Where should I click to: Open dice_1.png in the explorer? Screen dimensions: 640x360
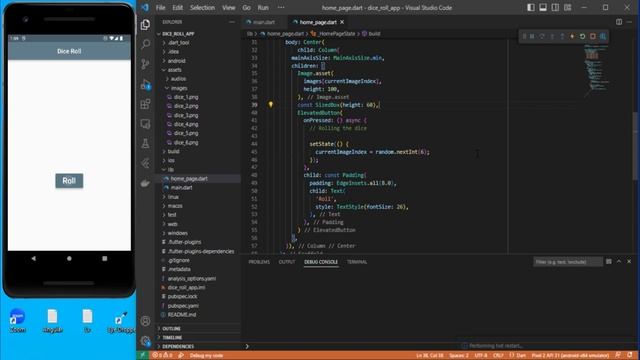(186, 97)
